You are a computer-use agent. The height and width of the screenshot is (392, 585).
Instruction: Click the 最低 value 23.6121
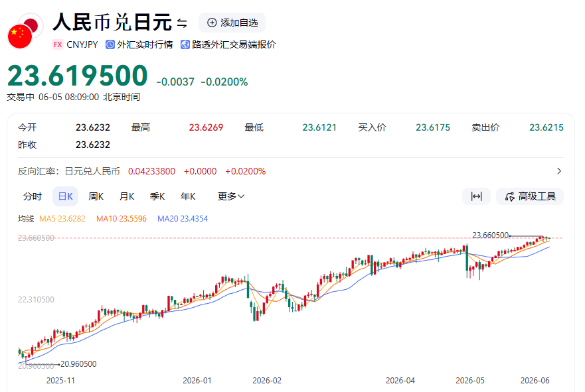[x=319, y=127]
